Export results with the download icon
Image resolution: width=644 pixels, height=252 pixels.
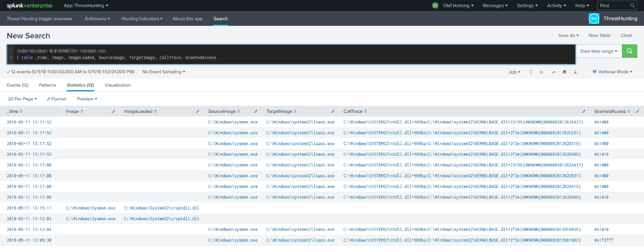click(575, 72)
